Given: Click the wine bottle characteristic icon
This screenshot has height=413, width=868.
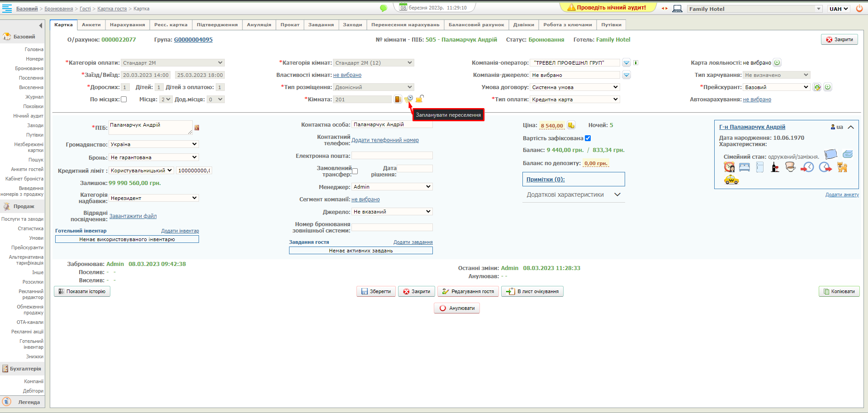Looking at the screenshot, I should click(x=775, y=167).
